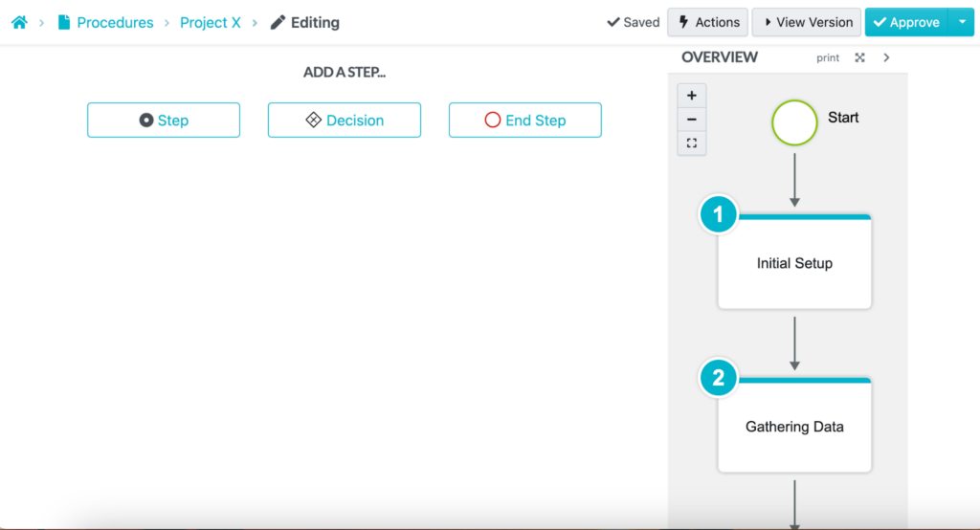
Task: Open the Approve dropdown arrow
Action: [x=961, y=22]
